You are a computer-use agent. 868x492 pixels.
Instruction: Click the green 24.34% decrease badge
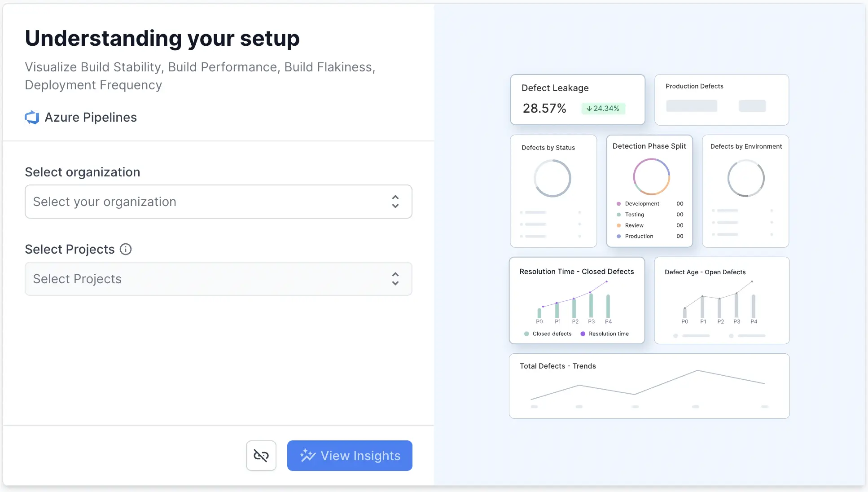point(603,109)
